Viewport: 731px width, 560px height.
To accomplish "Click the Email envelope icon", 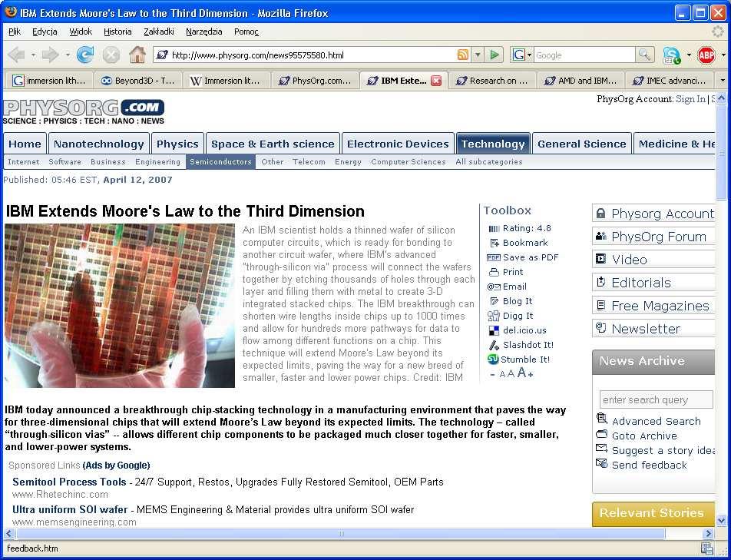I will click(x=494, y=287).
